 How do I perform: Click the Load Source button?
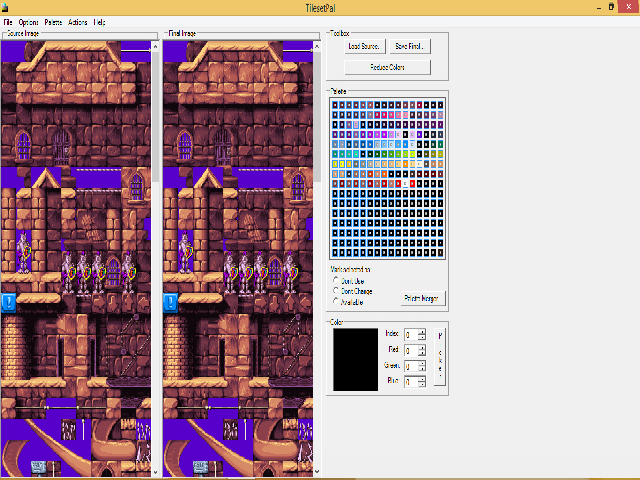point(364,46)
